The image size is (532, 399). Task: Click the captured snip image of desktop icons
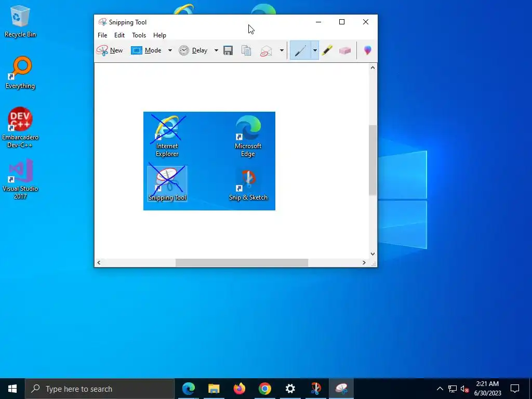pos(209,161)
